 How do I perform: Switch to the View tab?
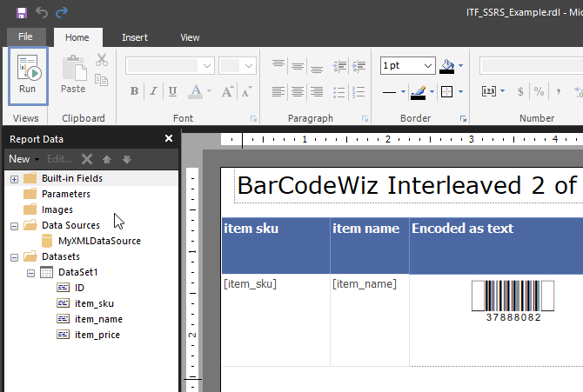[190, 37]
